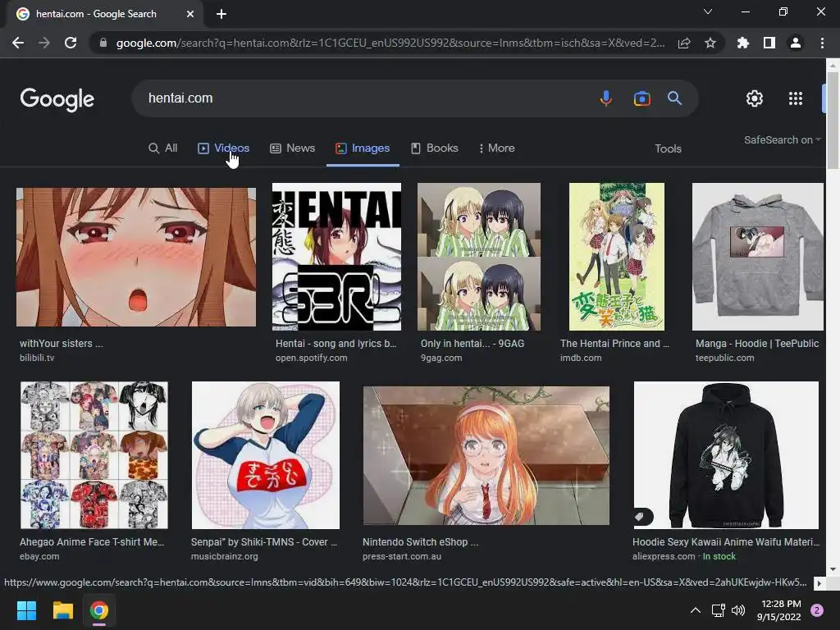840x630 pixels.
Task: Click the imdb.com source text
Action: [x=581, y=358]
